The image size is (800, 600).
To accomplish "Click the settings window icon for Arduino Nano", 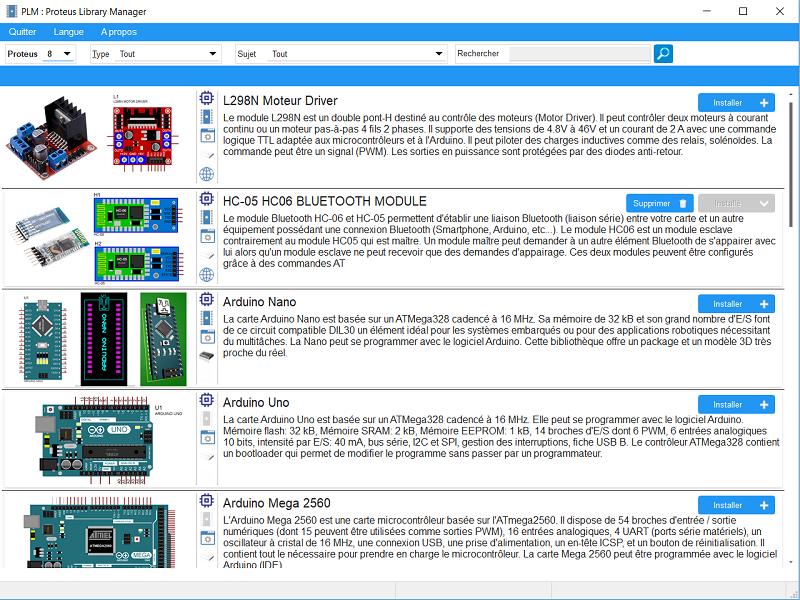I will (207, 336).
